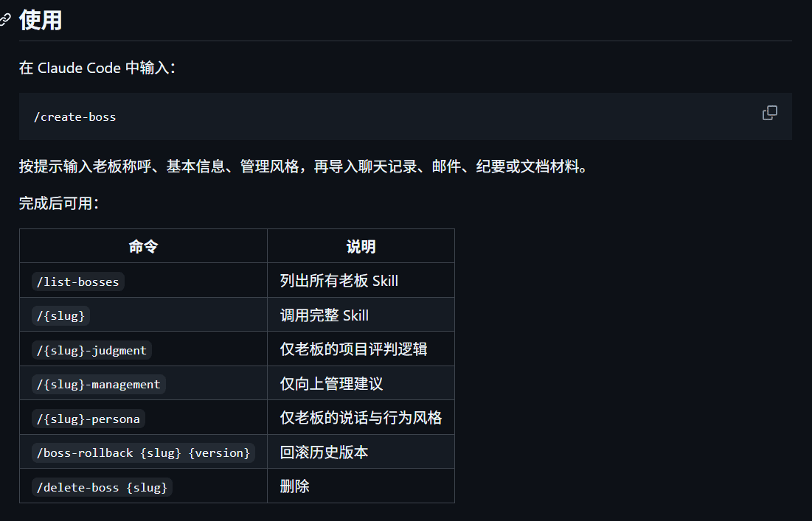Select the /{slug}-persona command text
This screenshot has width=812, height=521.
[88, 418]
